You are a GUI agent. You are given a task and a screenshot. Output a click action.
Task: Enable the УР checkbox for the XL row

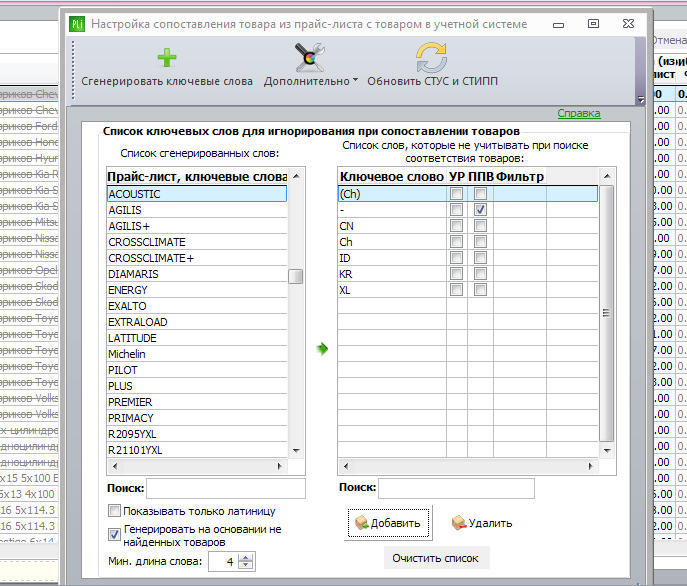[x=456, y=290]
